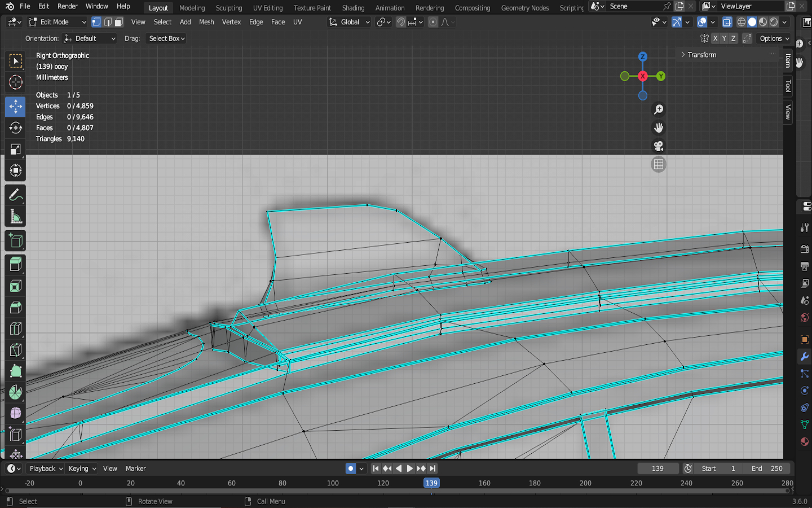The width and height of the screenshot is (812, 508).
Task: Open the Edit Mode dropdown
Action: [x=57, y=22]
